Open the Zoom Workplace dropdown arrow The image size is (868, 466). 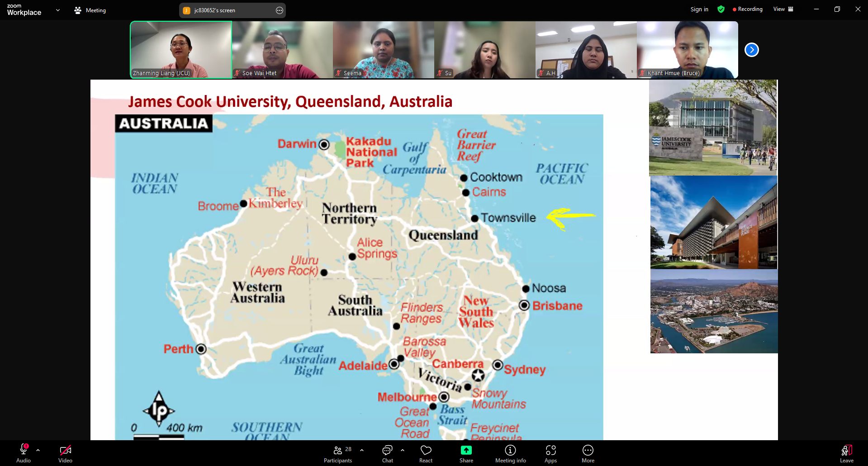click(x=58, y=10)
